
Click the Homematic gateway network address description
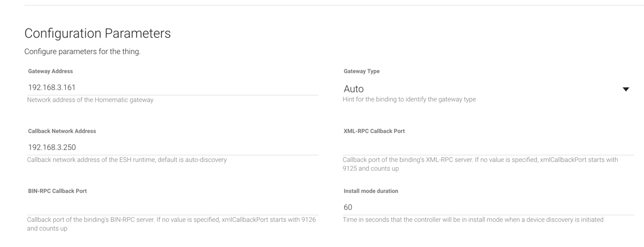tap(90, 99)
